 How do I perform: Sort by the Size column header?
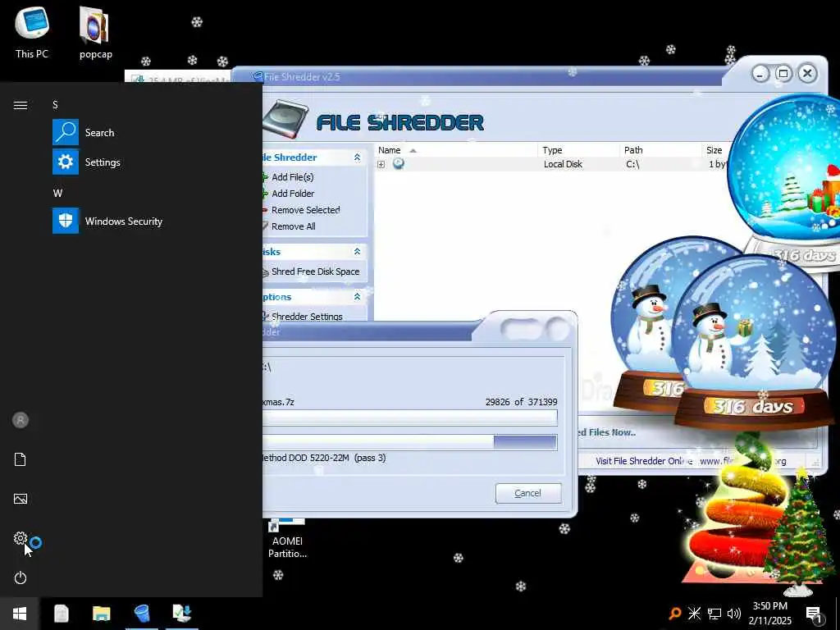pyautogui.click(x=714, y=150)
